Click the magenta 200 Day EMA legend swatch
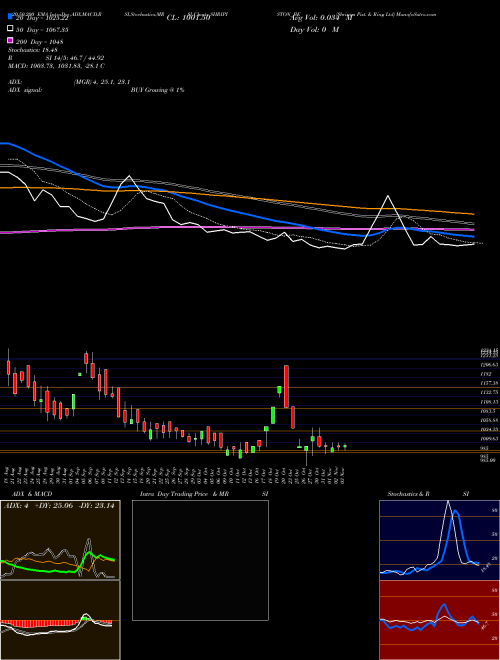The image size is (500, 660). (10, 41)
